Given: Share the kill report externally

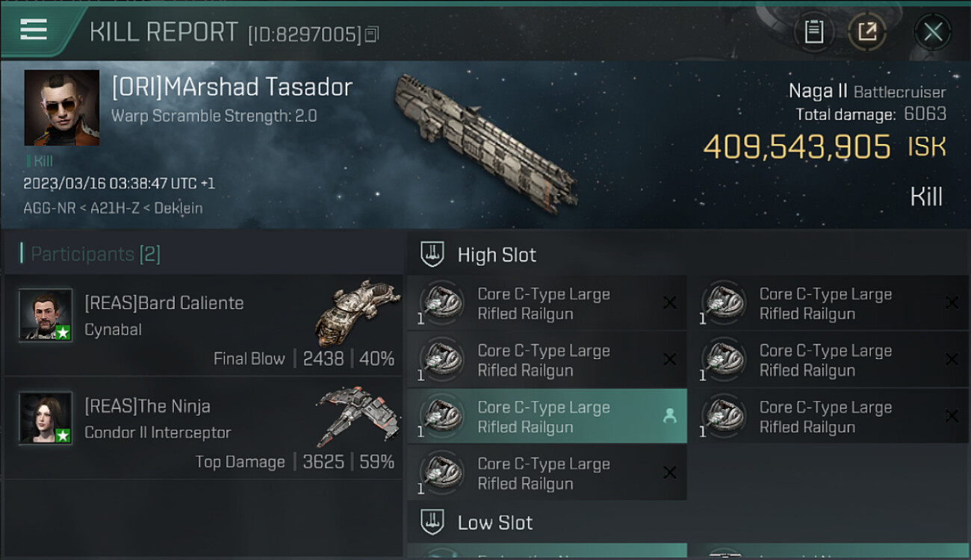Looking at the screenshot, I should tap(866, 32).
